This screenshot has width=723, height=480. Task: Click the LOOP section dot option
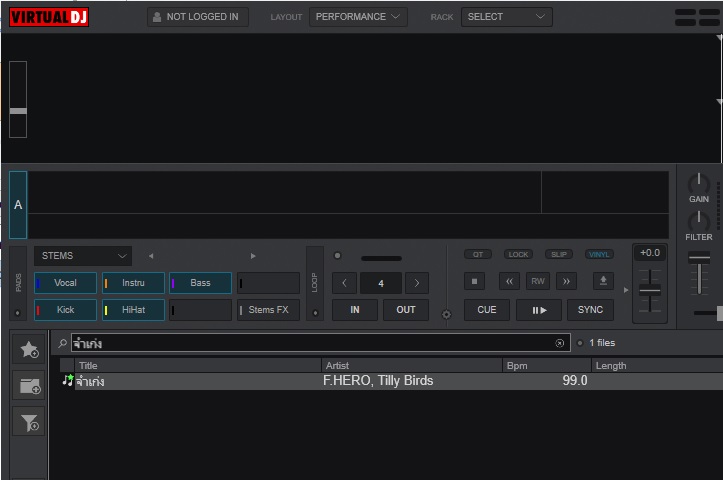click(x=315, y=313)
